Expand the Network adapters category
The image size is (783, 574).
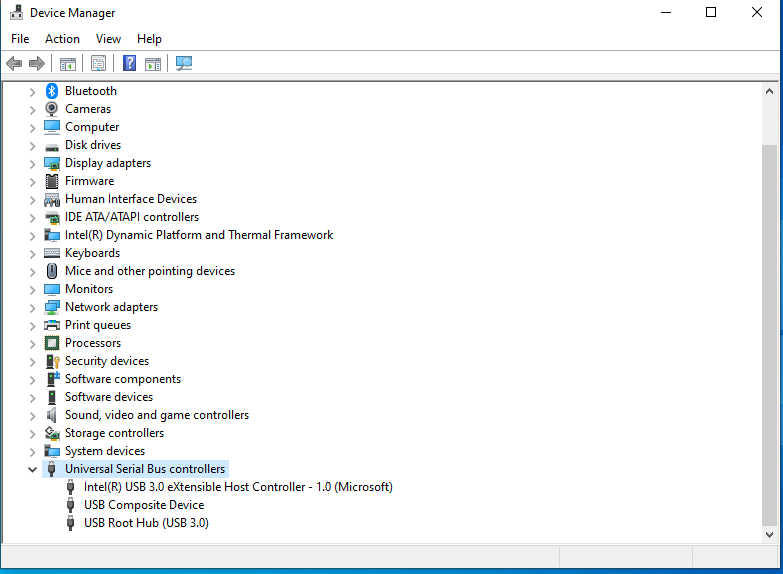tap(32, 308)
